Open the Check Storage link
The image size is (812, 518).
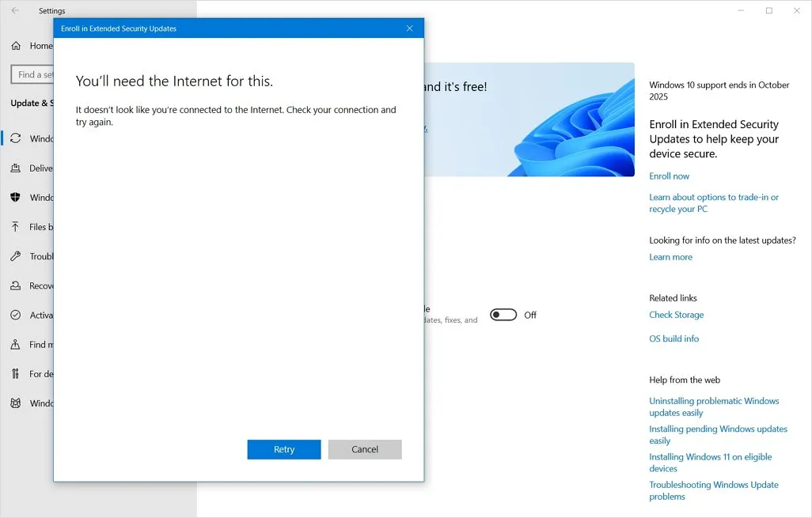pos(676,315)
